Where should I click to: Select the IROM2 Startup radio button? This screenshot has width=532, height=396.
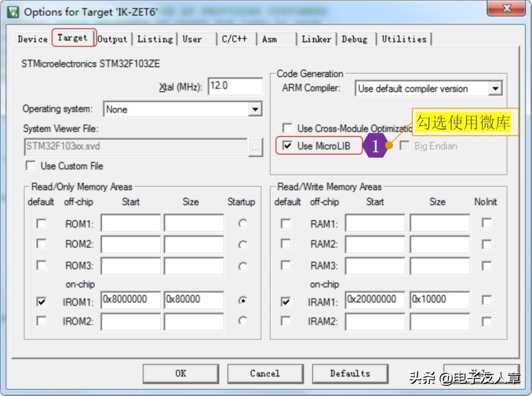point(243,321)
